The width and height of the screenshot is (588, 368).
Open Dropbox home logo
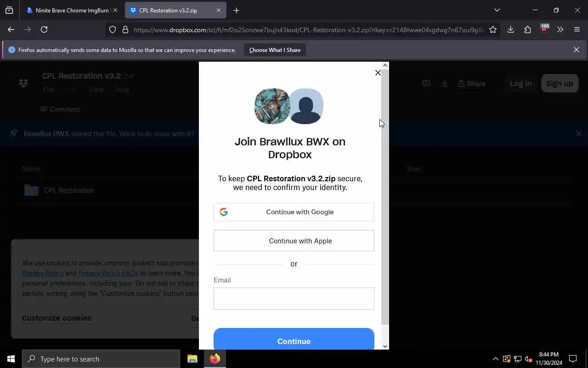coord(23,83)
